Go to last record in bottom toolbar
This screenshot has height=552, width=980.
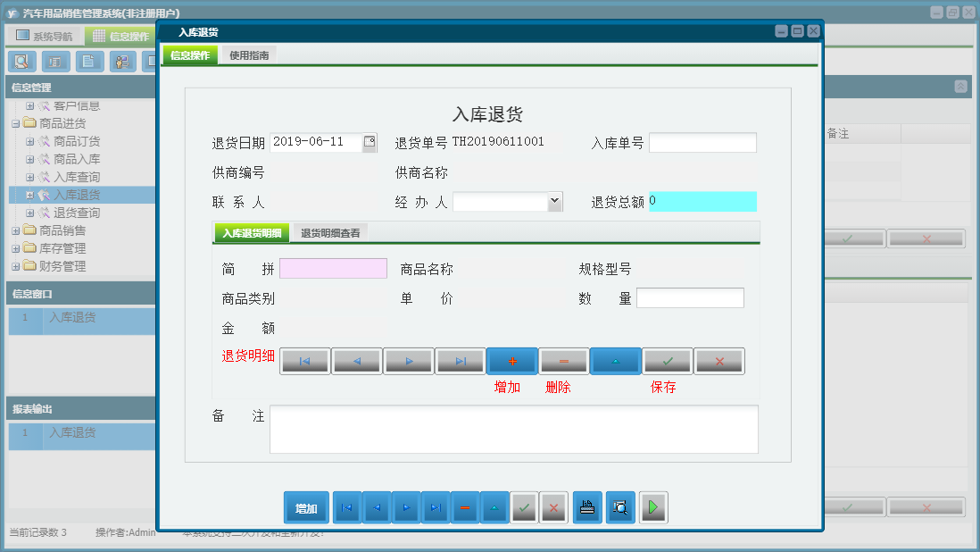point(436,507)
